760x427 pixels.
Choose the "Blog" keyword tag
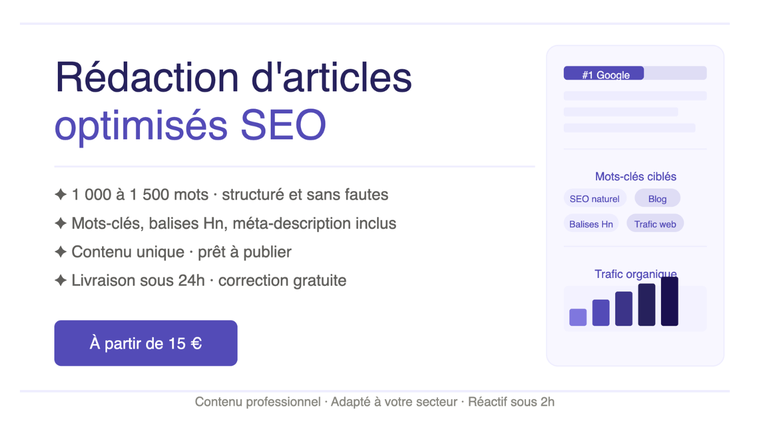coord(657,199)
